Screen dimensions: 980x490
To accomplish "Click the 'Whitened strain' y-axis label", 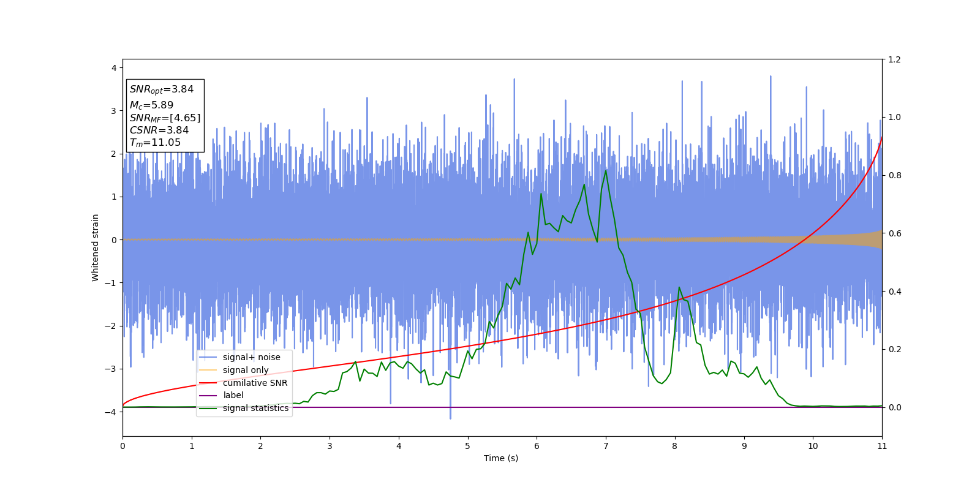I will (x=96, y=247).
